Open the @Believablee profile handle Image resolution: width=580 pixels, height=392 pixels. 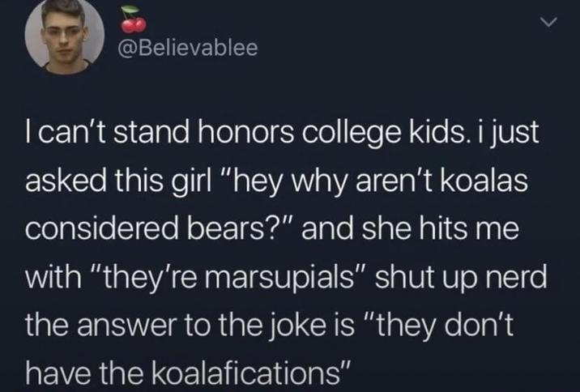187,49
